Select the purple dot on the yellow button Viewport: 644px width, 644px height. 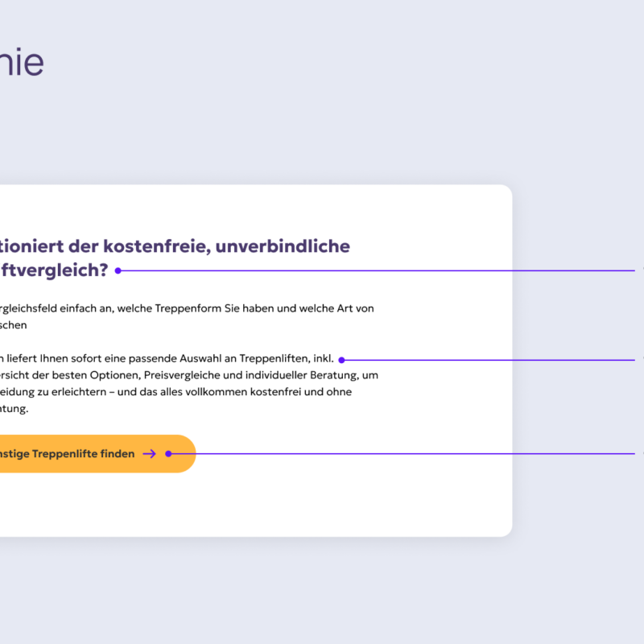point(168,454)
